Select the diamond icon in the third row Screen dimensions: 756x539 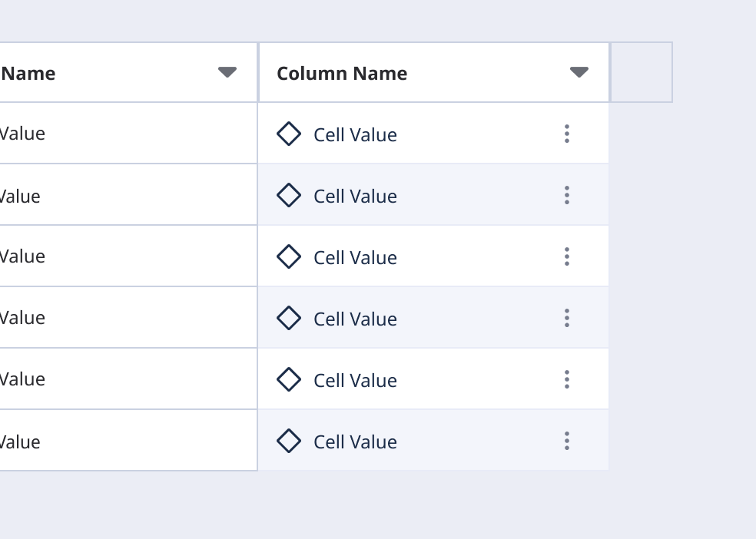click(x=288, y=256)
